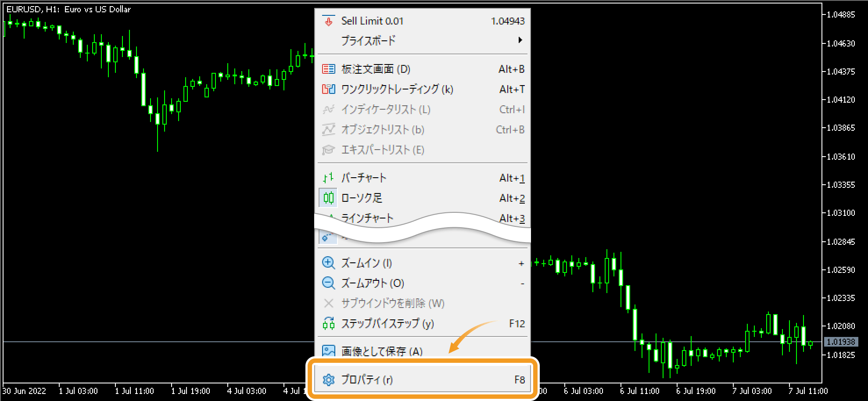Image resolution: width=868 pixels, height=401 pixels.
Task: Open オブジェクトリスト (b) entry
Action: 423,129
